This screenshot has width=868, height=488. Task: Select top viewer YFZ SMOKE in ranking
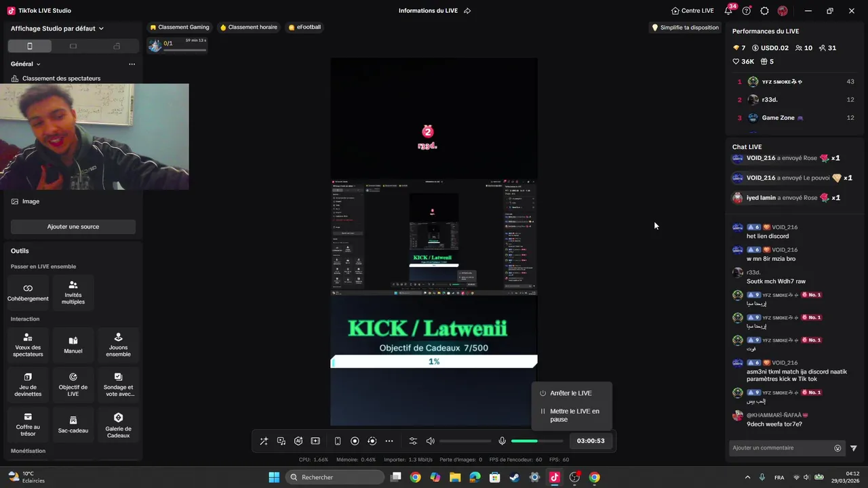tap(795, 81)
